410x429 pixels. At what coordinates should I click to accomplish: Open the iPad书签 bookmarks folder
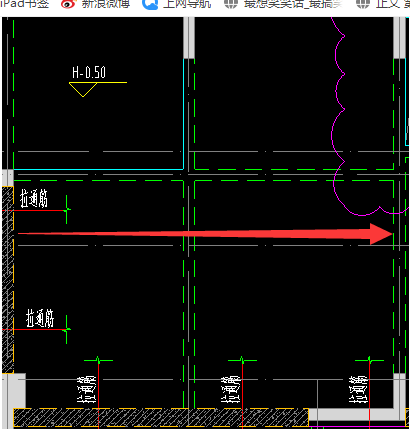(25, 3)
